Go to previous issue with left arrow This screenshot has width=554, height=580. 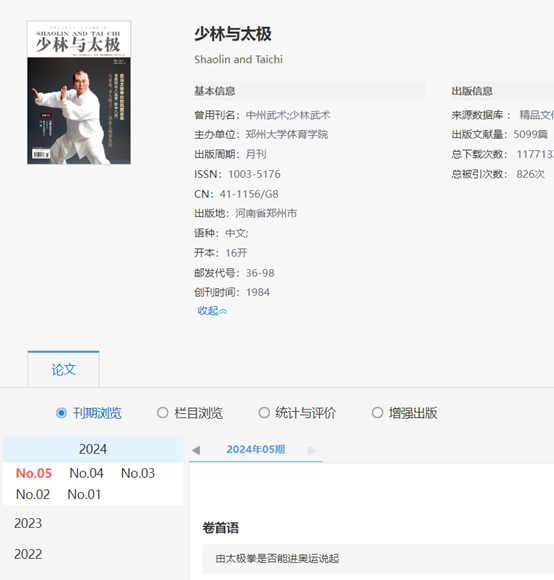point(196,450)
